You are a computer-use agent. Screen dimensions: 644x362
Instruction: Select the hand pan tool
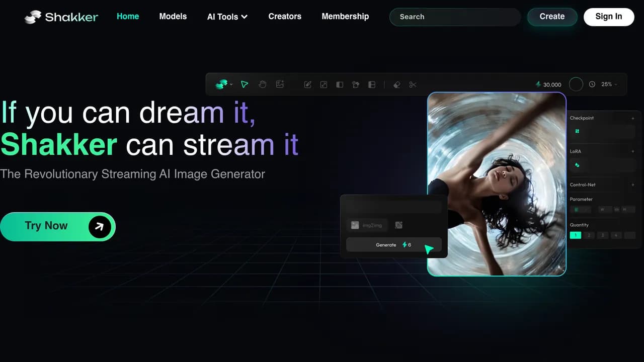click(x=262, y=84)
